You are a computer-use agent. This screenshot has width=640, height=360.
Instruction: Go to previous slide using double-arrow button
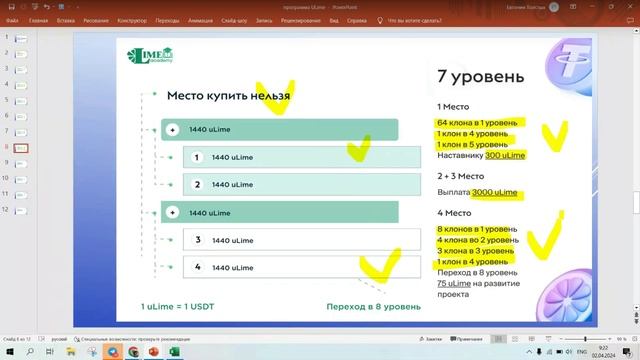click(x=636, y=315)
